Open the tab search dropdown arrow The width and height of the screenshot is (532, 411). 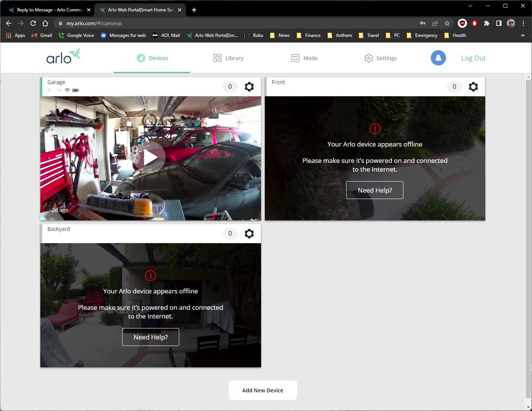click(470, 6)
